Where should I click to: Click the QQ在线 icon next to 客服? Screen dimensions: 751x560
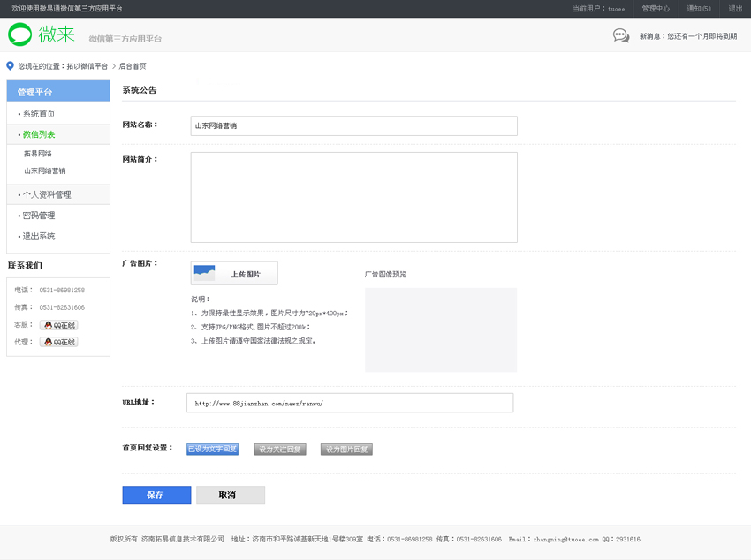[x=58, y=325]
